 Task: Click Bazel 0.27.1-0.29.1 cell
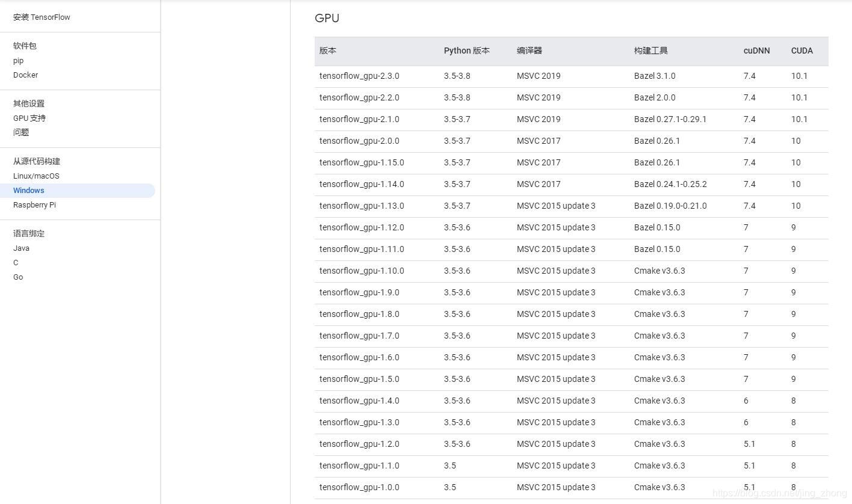(670, 120)
